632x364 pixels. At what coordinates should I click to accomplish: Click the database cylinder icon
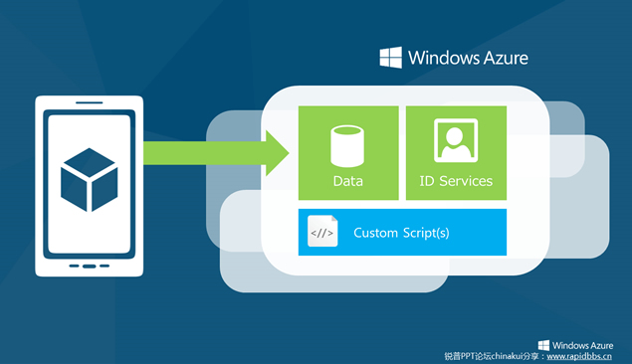click(347, 146)
